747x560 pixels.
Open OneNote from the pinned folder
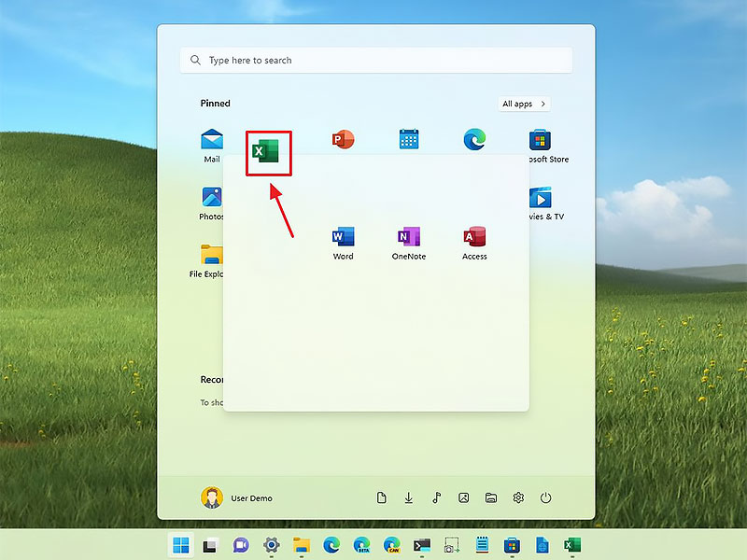click(409, 244)
